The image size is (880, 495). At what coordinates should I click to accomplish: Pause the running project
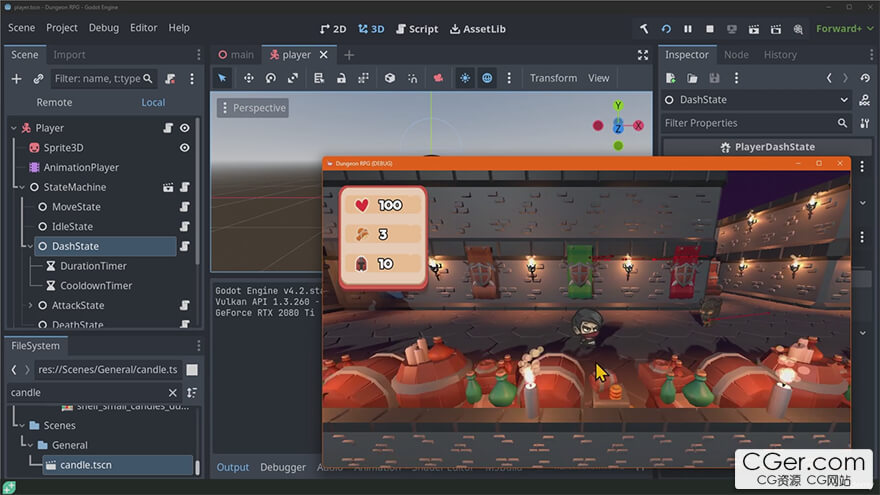pyautogui.click(x=688, y=29)
